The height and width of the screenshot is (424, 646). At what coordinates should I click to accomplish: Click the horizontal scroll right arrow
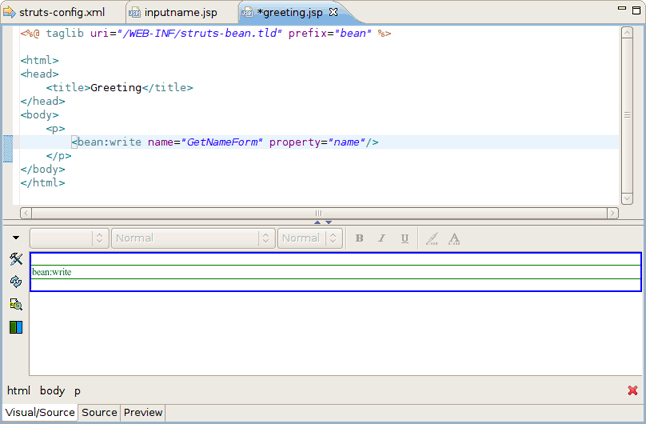click(x=612, y=213)
